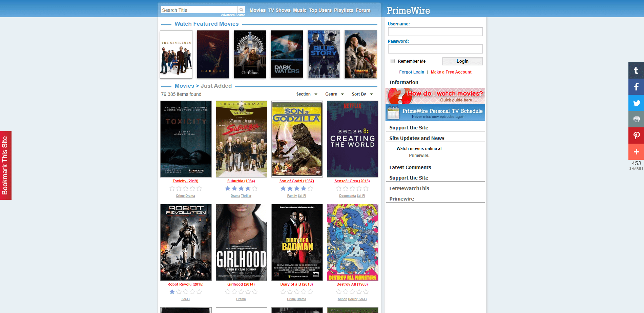Open The Gentlemen featured poster

[176, 54]
